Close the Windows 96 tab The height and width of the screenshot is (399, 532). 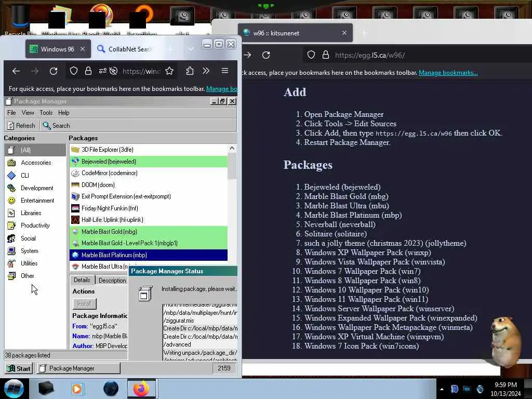[83, 49]
